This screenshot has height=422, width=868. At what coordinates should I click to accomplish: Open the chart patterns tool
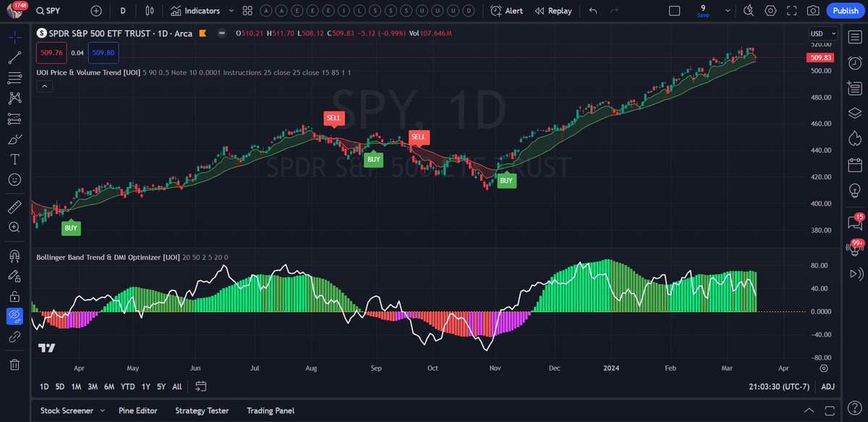click(x=14, y=98)
